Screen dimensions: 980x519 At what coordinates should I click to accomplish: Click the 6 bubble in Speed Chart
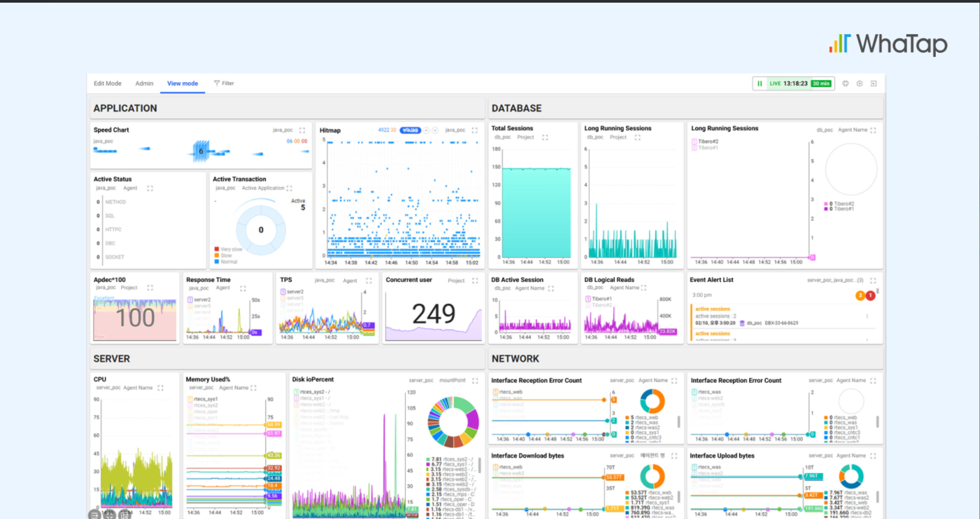[201, 151]
